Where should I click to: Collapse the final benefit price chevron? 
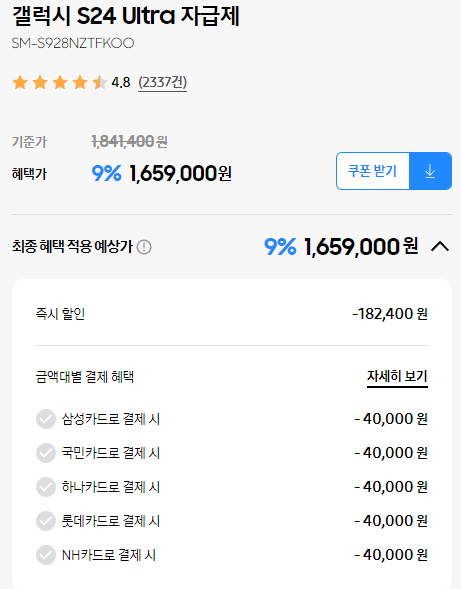coord(440,247)
